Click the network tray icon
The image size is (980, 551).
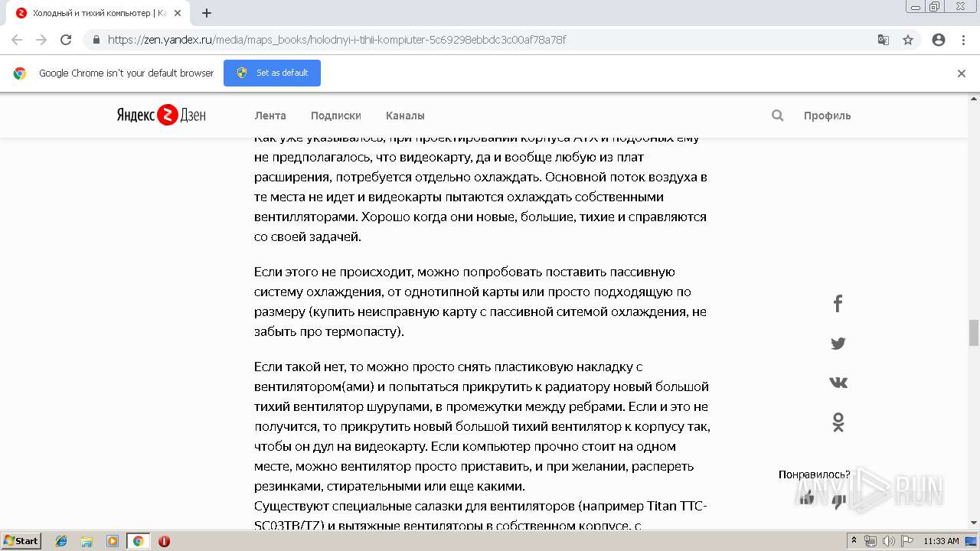(871, 541)
